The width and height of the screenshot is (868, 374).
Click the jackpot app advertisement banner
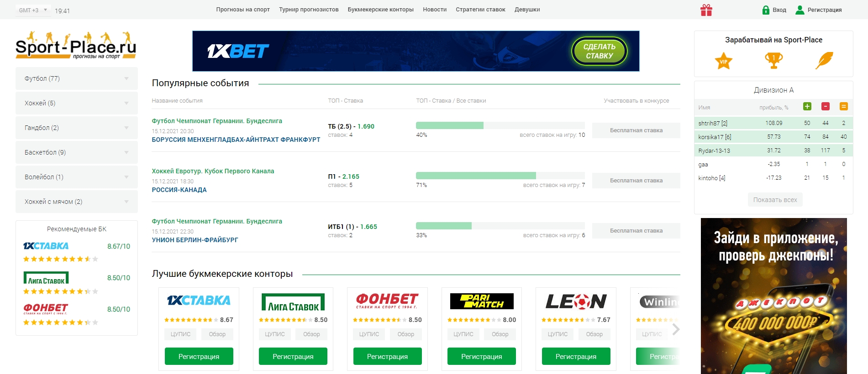[x=773, y=296]
